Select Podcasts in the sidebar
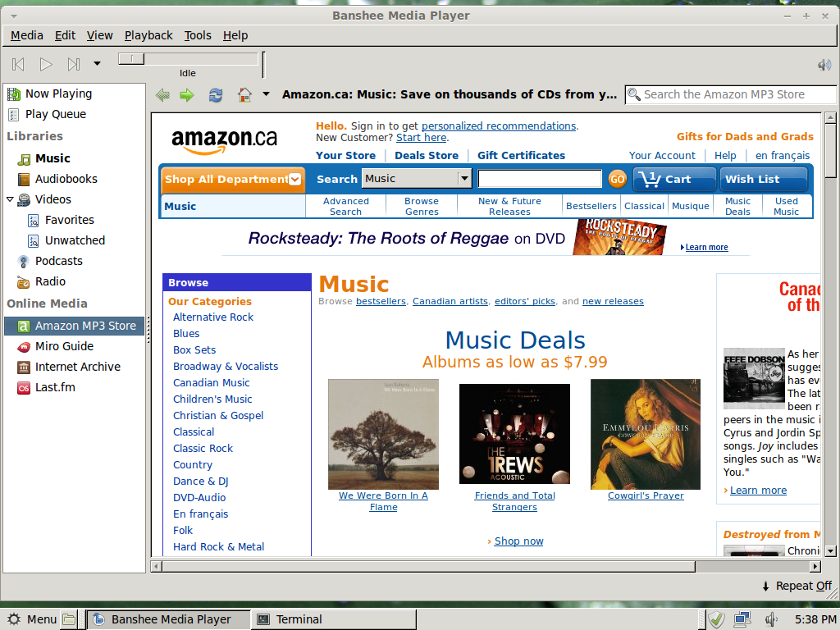Image resolution: width=840 pixels, height=630 pixels. (74, 261)
